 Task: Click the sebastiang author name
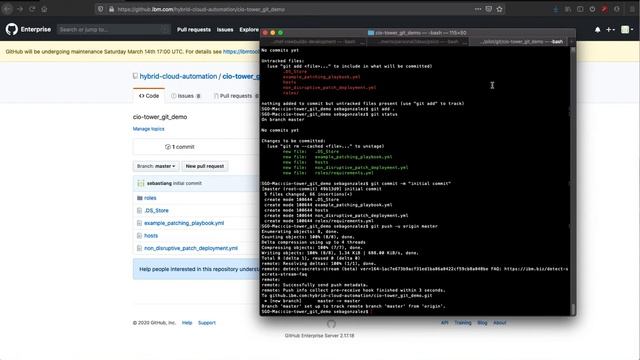pos(159,184)
